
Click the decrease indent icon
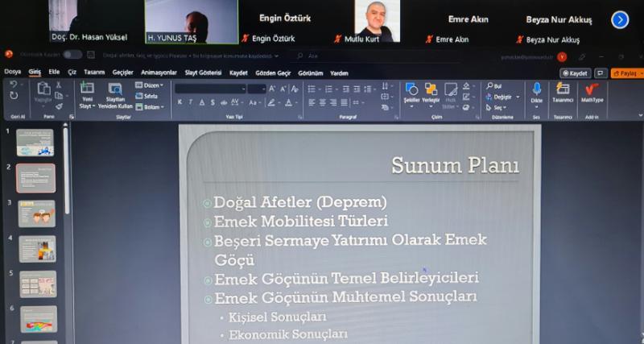tap(346, 89)
